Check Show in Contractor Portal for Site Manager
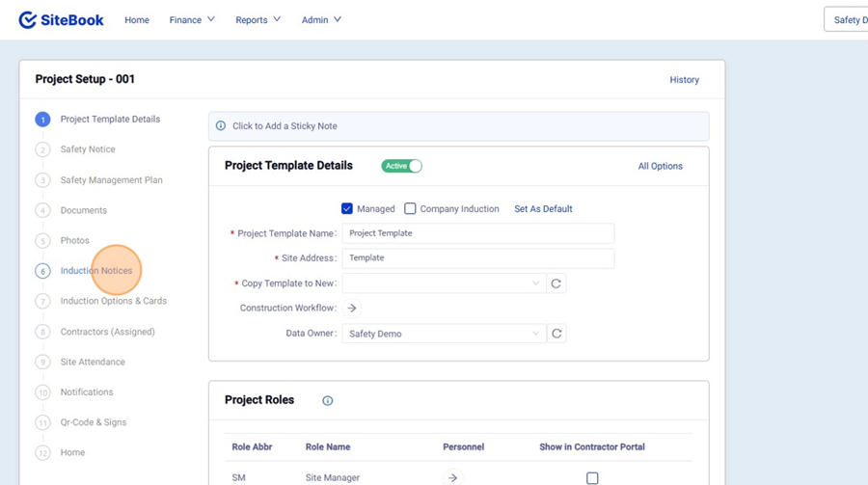This screenshot has width=868, height=485. coord(592,478)
